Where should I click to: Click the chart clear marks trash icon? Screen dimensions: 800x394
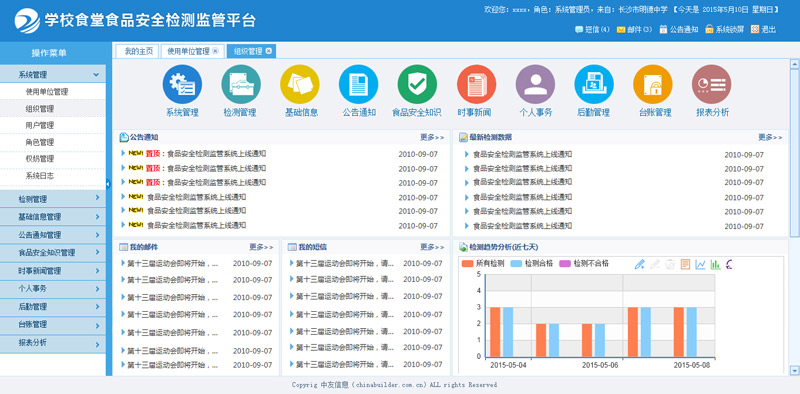click(x=670, y=264)
